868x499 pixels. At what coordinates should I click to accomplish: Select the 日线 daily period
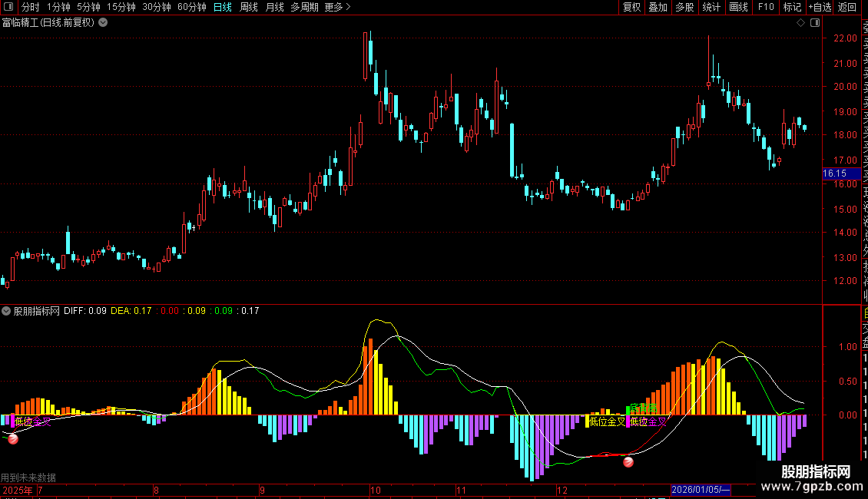click(223, 7)
